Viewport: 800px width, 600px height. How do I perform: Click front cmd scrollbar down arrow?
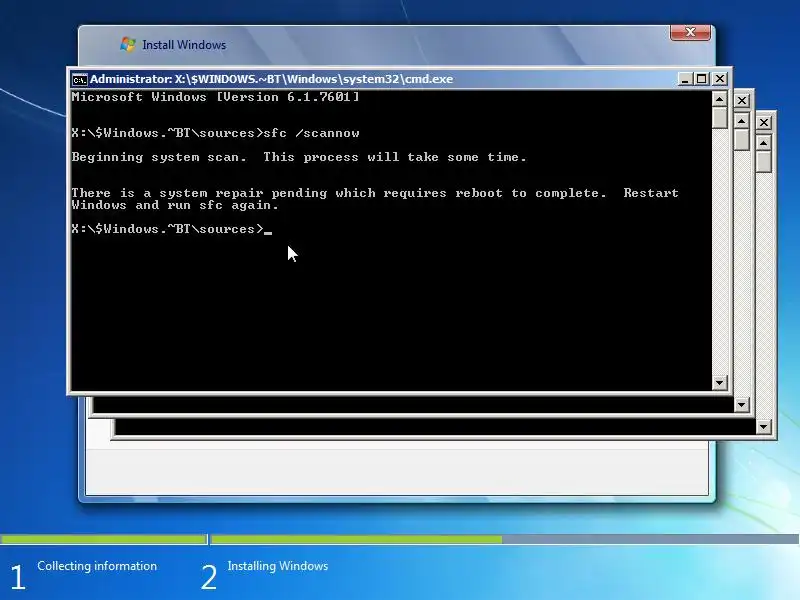pyautogui.click(x=719, y=383)
